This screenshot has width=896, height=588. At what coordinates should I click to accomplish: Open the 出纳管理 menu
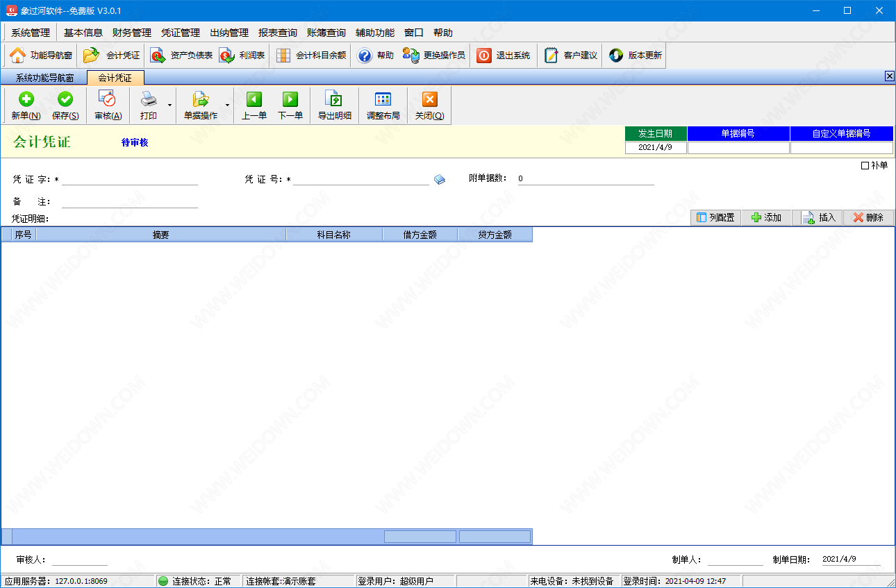[x=229, y=33]
